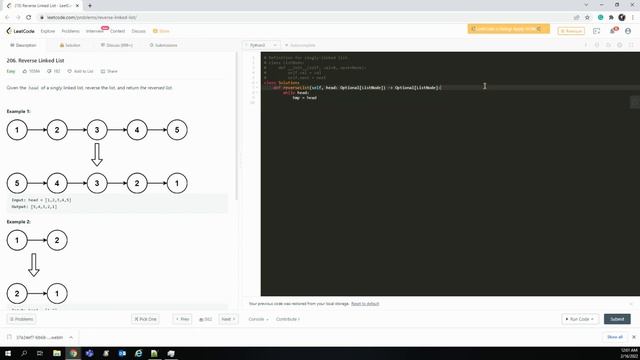Click the share page icon in address bar
640x360 pixels.
tap(576, 17)
